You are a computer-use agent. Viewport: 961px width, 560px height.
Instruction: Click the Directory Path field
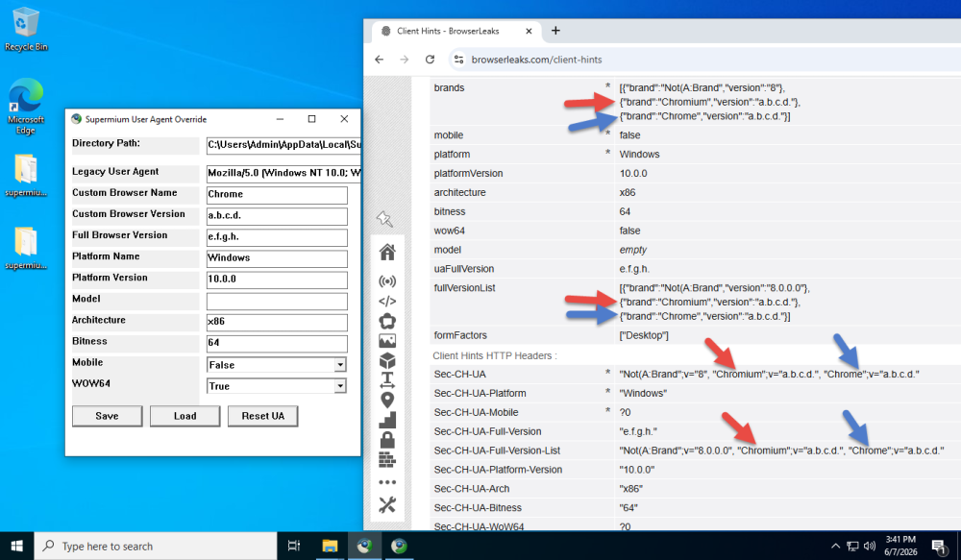pyautogui.click(x=283, y=145)
